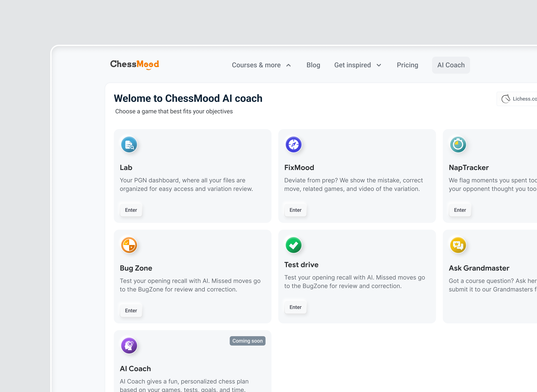The width and height of the screenshot is (537, 392).
Task: Click the FixMood card title
Action: pos(299,168)
